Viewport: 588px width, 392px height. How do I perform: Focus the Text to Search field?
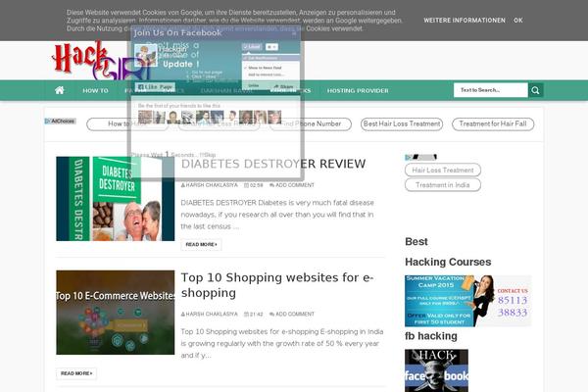click(491, 90)
